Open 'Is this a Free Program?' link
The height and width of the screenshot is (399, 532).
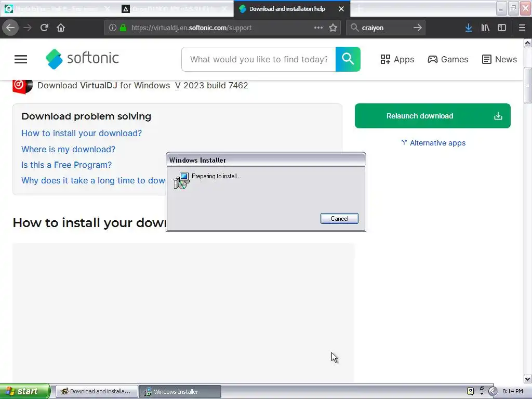pos(66,165)
